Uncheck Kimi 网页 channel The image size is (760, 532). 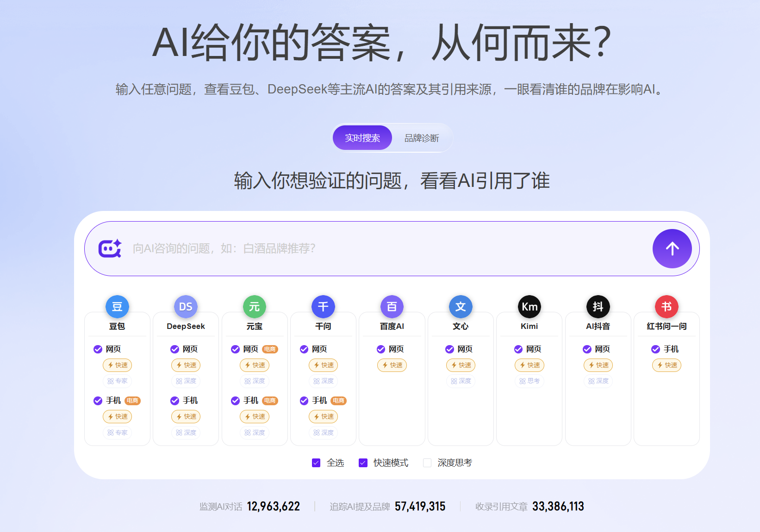518,349
